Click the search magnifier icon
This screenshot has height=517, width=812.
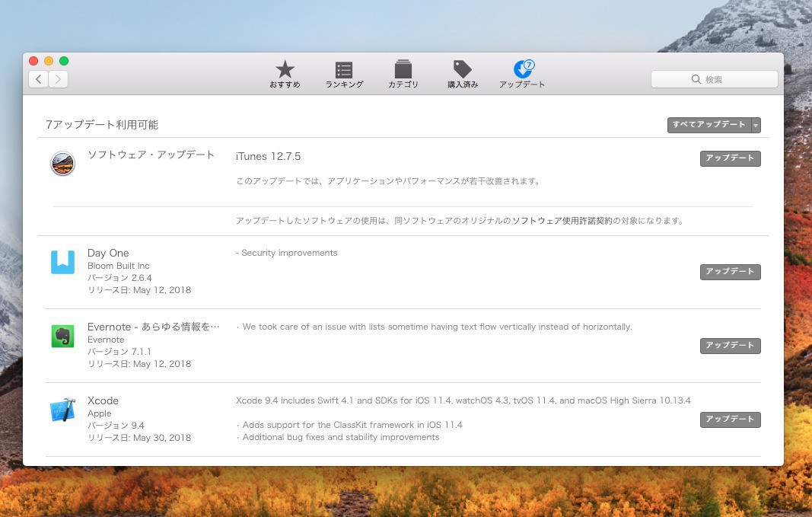coord(696,79)
